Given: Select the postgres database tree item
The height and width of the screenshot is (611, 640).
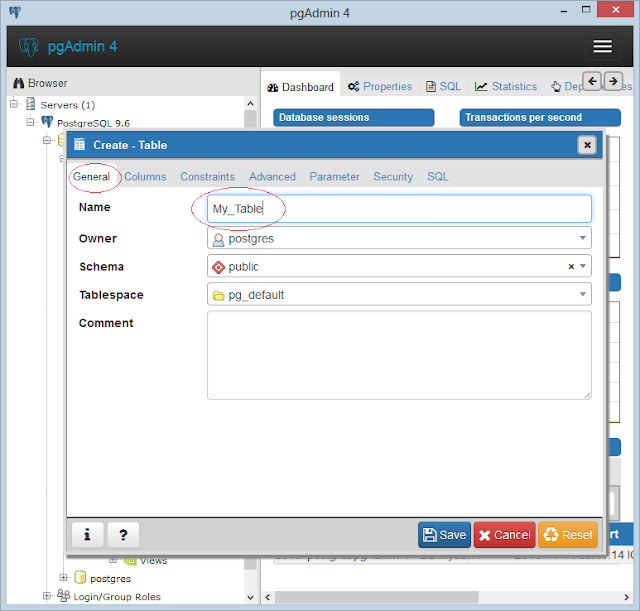Looking at the screenshot, I should (110, 578).
